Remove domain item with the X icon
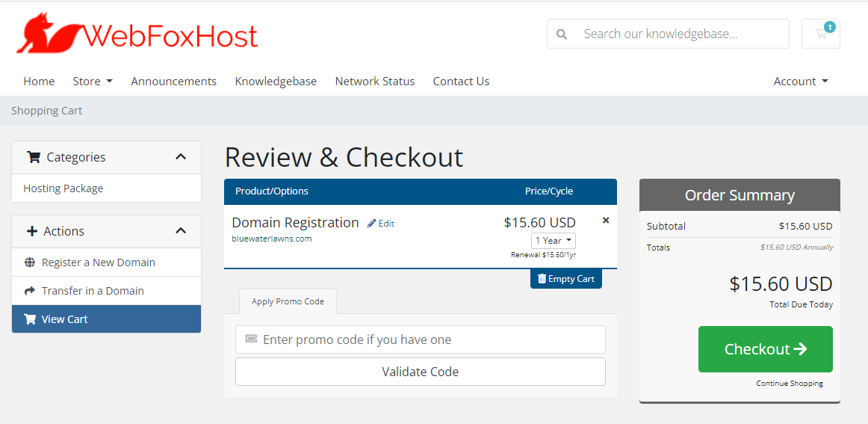This screenshot has width=868, height=424. (x=606, y=221)
